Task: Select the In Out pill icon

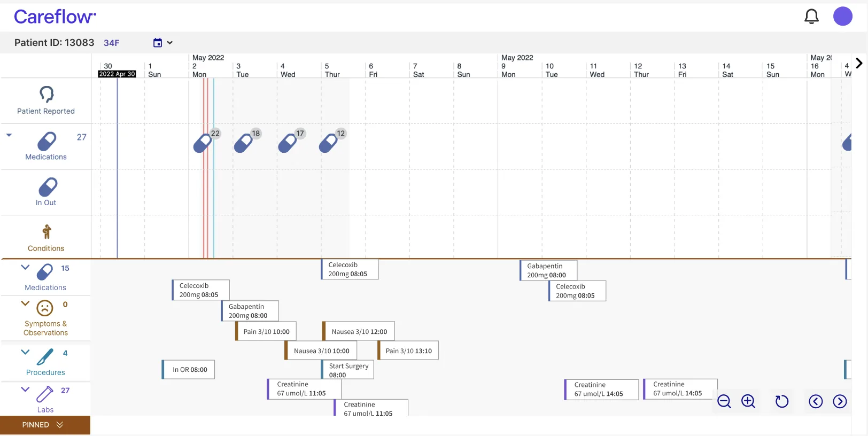Action: tap(48, 187)
